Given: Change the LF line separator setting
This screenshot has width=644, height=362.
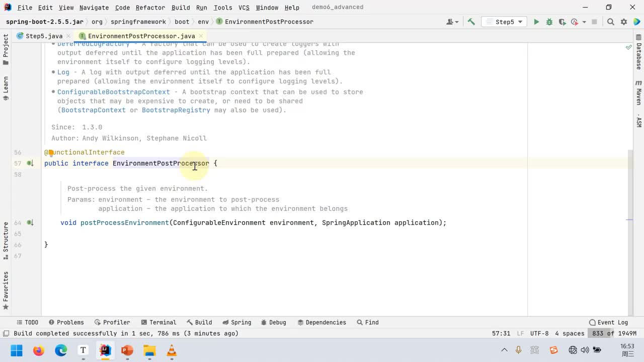Looking at the screenshot, I should click(520, 333).
